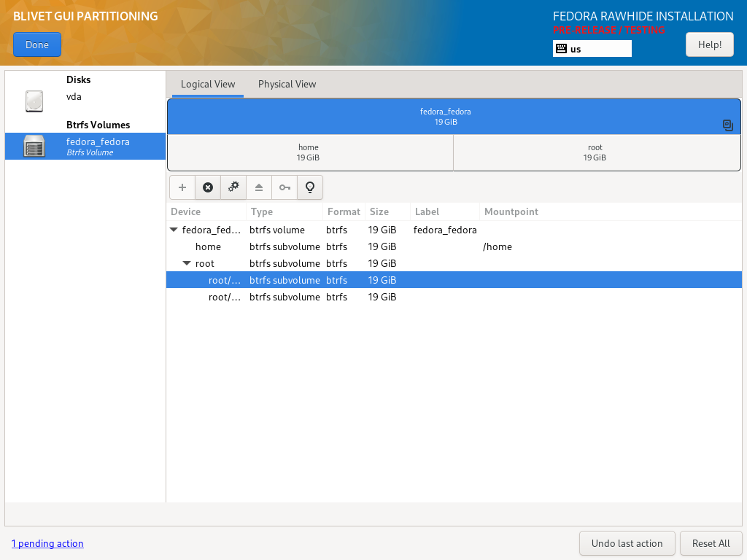Screen dimensions: 747x560
Task: Click the keyboard layout icon
Action: (x=561, y=49)
